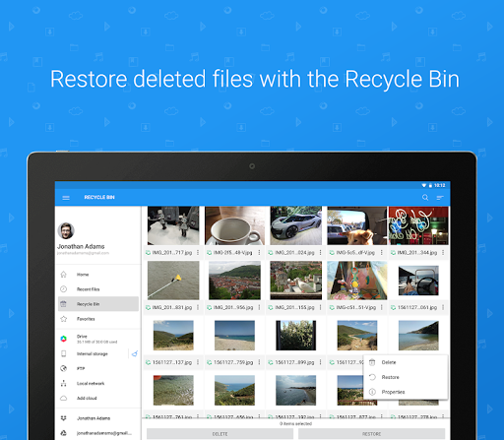504x440 pixels.
Task: Open overflow menu for IMG_201..717.jpg
Action: click(x=198, y=252)
